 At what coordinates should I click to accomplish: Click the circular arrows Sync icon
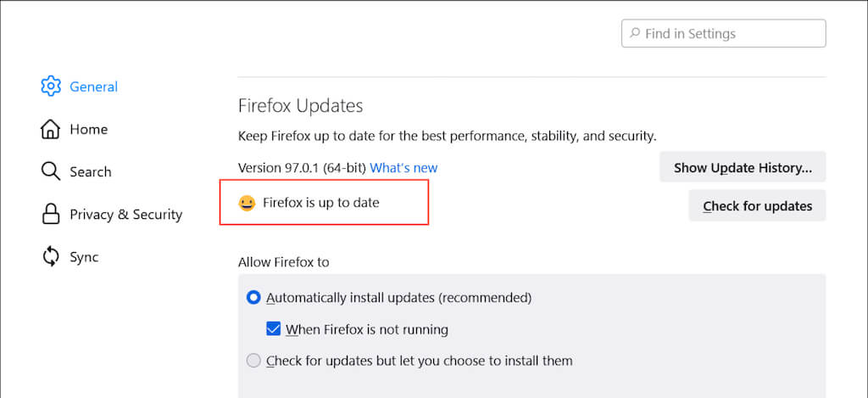click(x=51, y=256)
